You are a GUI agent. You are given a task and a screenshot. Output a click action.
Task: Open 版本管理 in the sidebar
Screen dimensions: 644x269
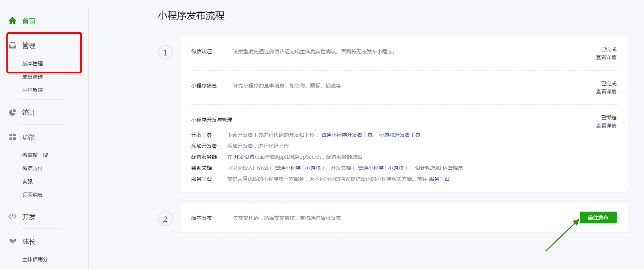[x=33, y=63]
